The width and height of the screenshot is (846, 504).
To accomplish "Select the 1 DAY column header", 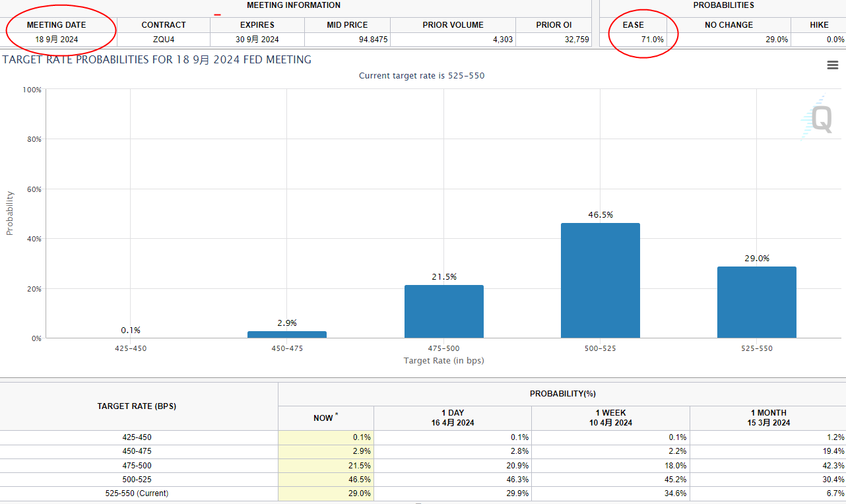I will point(452,418).
